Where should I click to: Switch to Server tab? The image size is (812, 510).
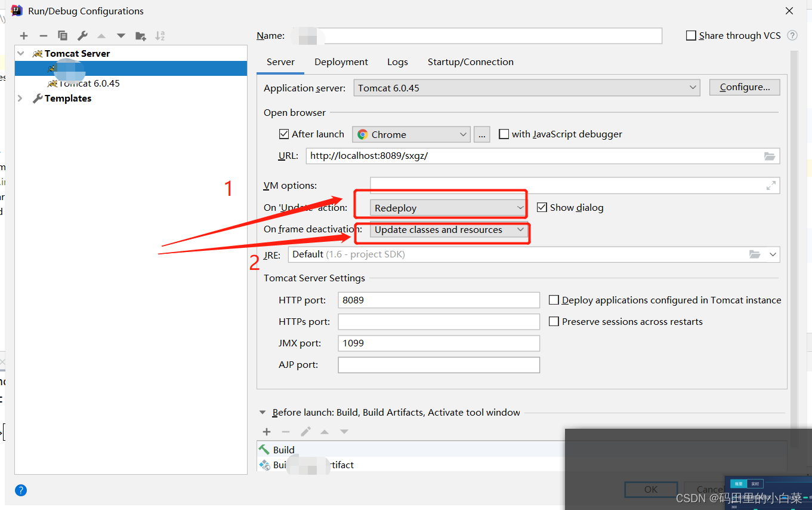[281, 62]
